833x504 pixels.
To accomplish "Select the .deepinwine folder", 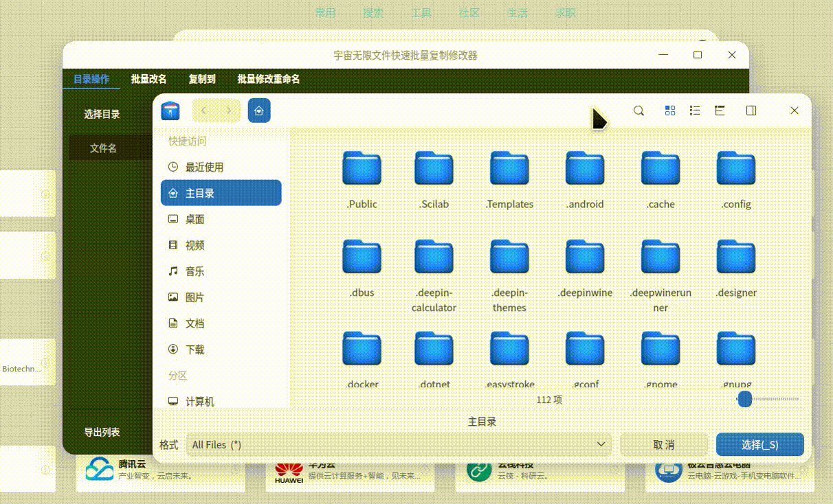I will (x=585, y=268).
